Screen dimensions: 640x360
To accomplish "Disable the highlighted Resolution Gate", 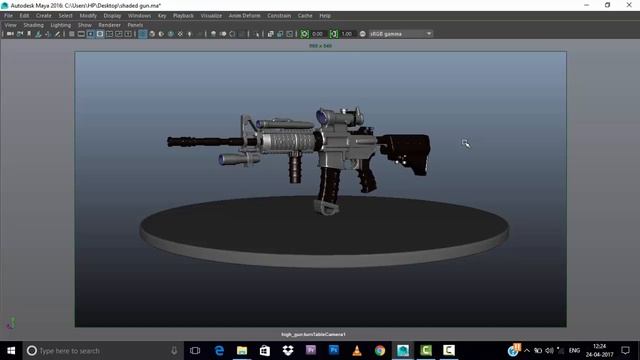I will (x=90, y=34).
